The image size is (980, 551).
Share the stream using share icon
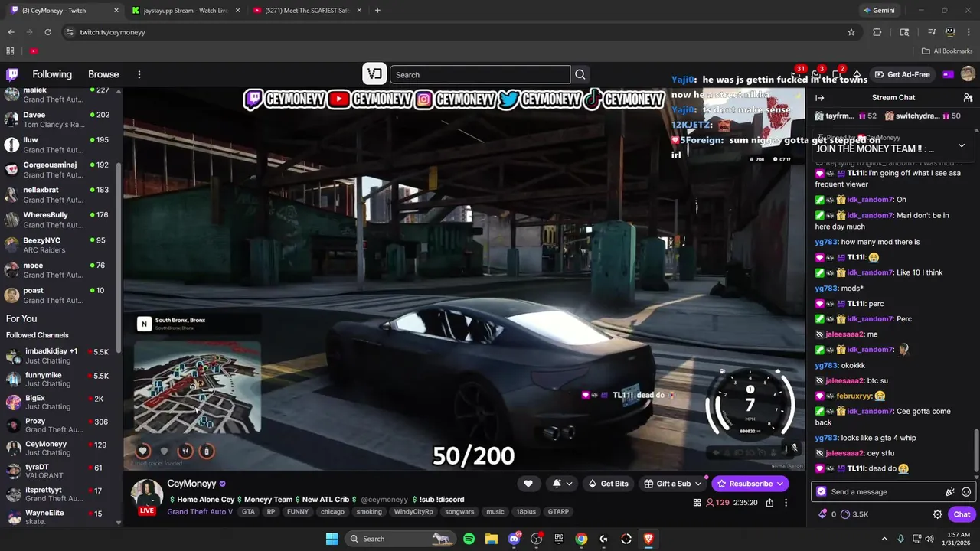[x=769, y=503]
